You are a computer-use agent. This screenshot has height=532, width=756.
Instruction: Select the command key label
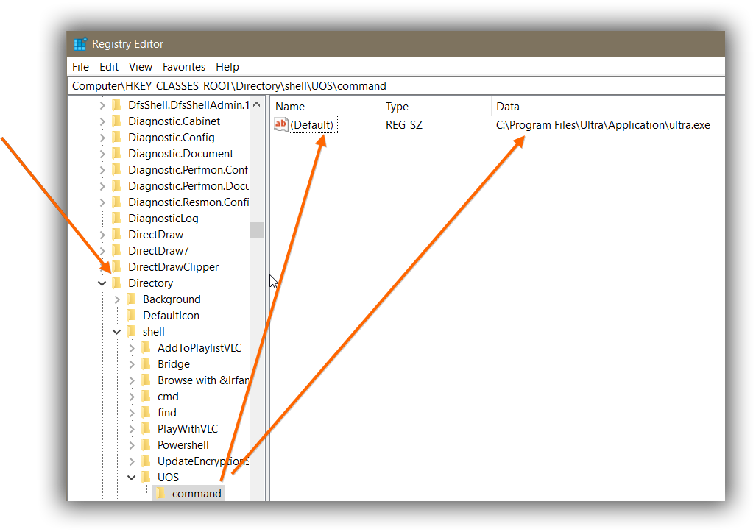pyautogui.click(x=197, y=494)
